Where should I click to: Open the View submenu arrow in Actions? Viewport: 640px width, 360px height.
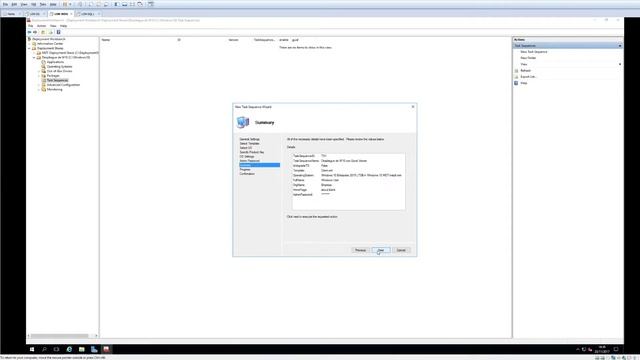(x=620, y=64)
